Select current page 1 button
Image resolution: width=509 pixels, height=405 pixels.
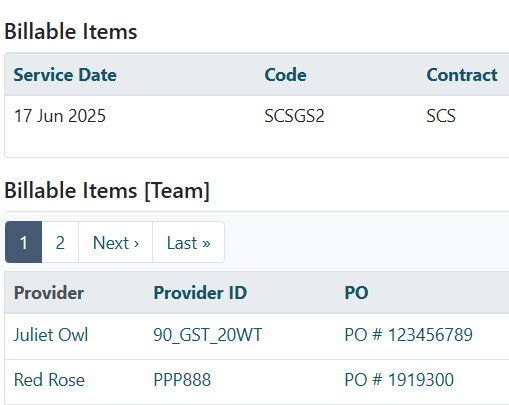click(x=23, y=242)
